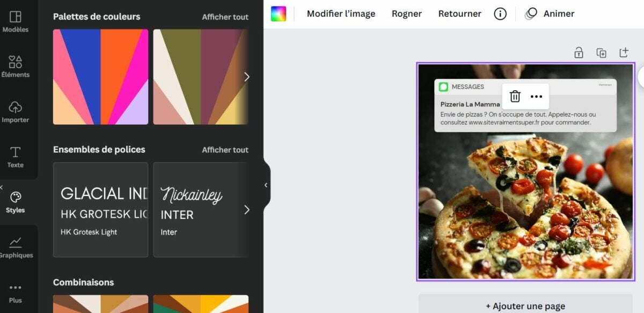Add a new page with plus icon
The image size is (644, 313).
pyautogui.click(x=624, y=53)
